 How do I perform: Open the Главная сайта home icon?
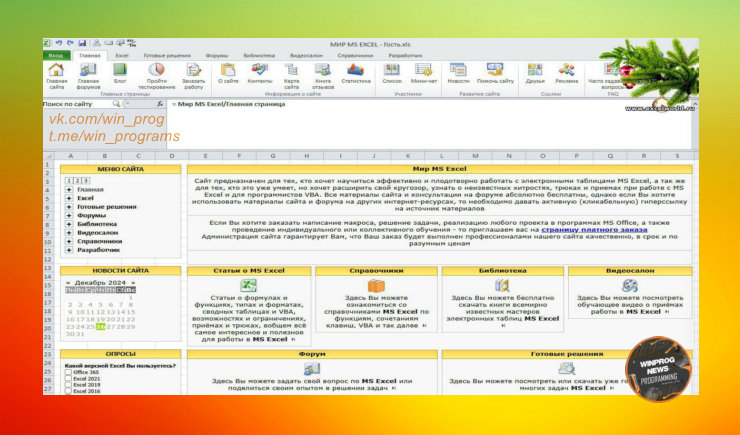tap(56, 70)
